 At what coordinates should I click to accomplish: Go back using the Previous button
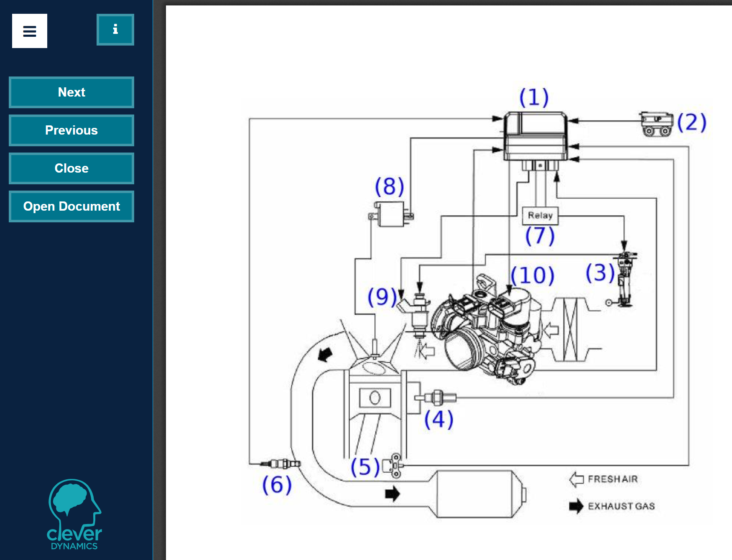coord(71,130)
